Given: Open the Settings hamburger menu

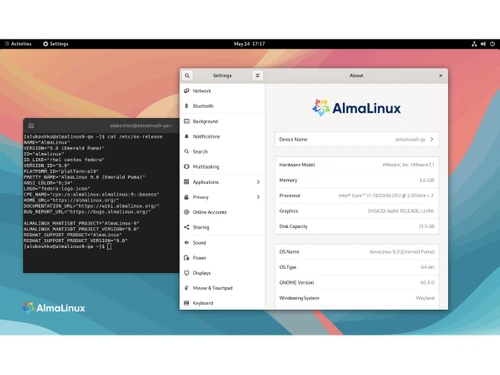Looking at the screenshot, I should coord(257,76).
